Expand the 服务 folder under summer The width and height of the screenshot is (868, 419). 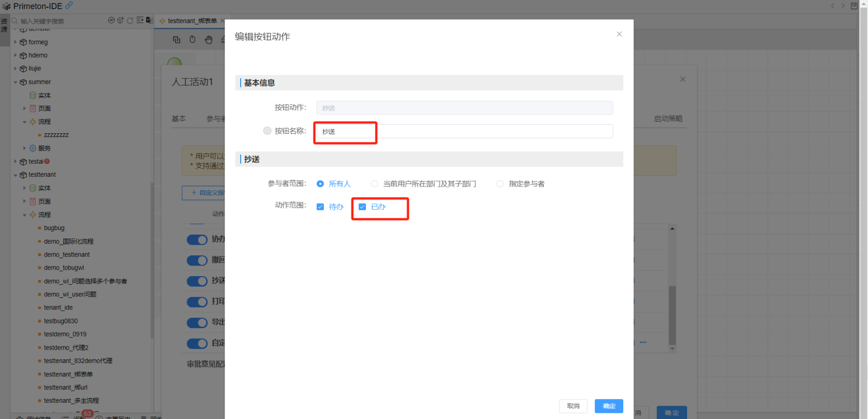pyautogui.click(x=24, y=148)
